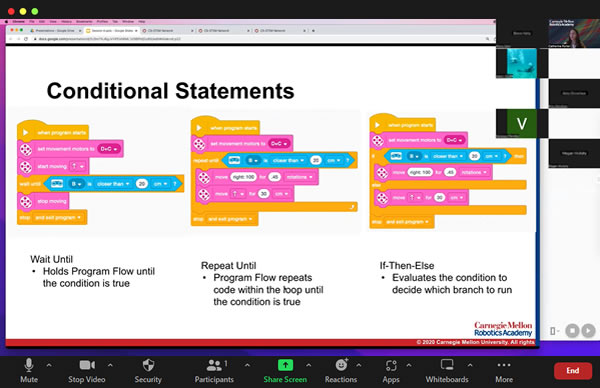
Task: Stop Video using the camera icon
Action: tap(87, 370)
